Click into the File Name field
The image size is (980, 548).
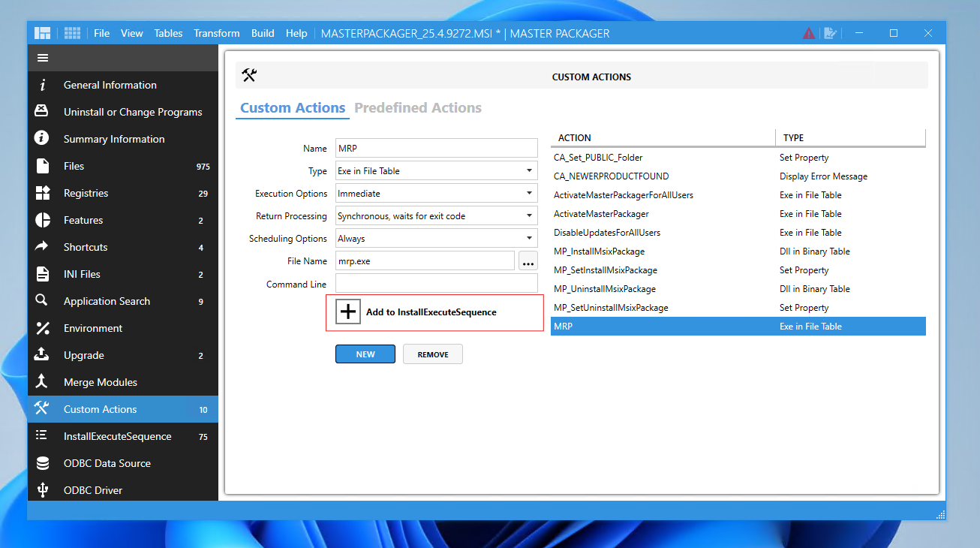(425, 261)
